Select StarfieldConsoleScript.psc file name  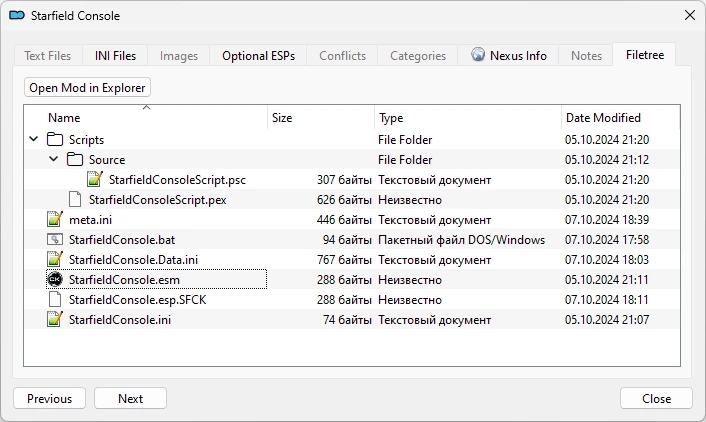point(177,180)
